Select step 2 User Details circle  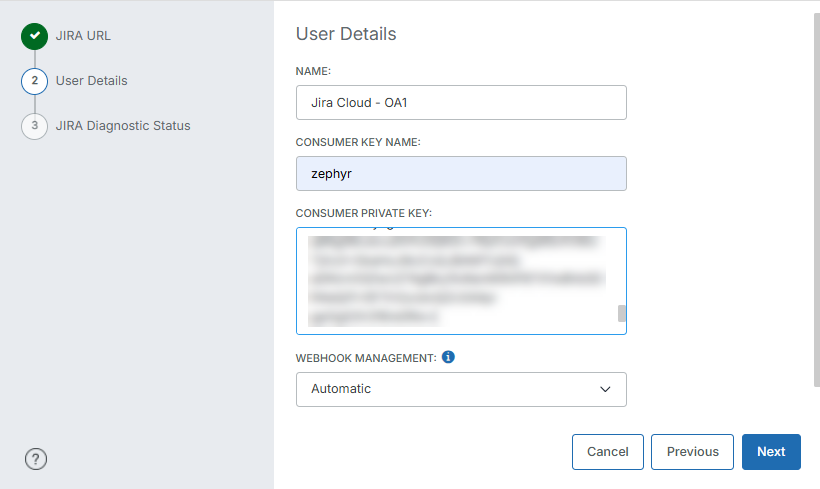pyautogui.click(x=35, y=81)
